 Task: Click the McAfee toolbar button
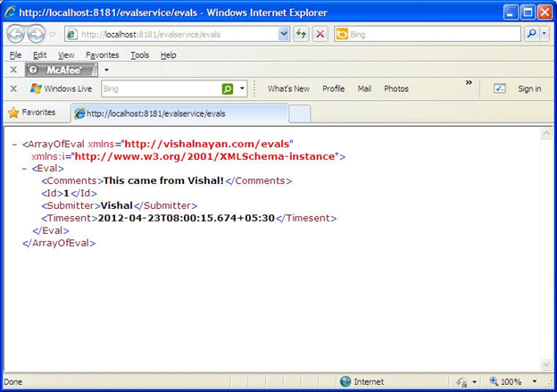click(61, 70)
